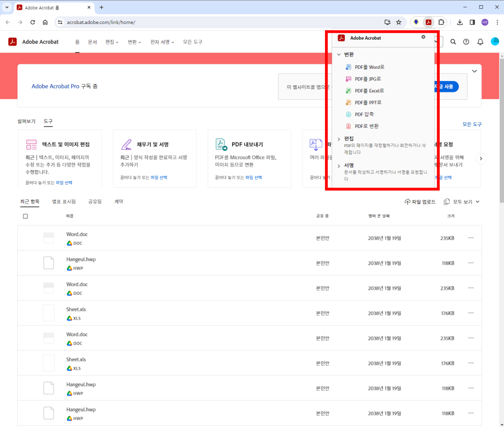This screenshot has width=504, height=427.
Task: Open Chrome three-dot menu
Action: point(497,22)
